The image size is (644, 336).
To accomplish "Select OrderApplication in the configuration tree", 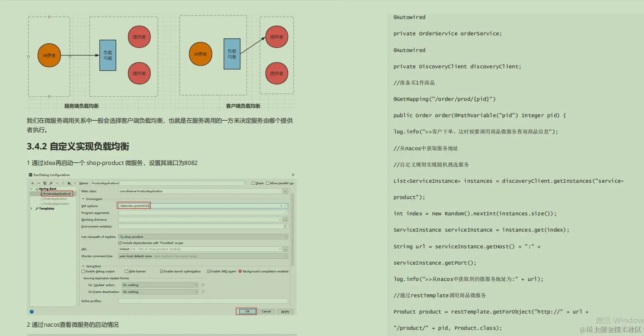I will (x=55, y=199).
